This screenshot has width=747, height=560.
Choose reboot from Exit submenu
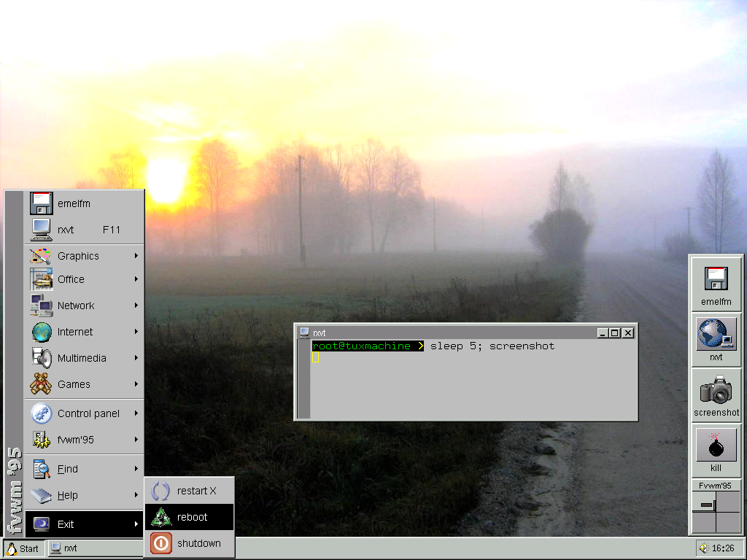point(189,517)
